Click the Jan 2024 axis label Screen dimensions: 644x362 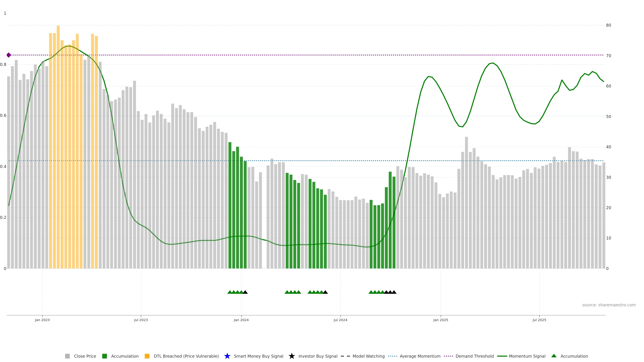point(241,320)
